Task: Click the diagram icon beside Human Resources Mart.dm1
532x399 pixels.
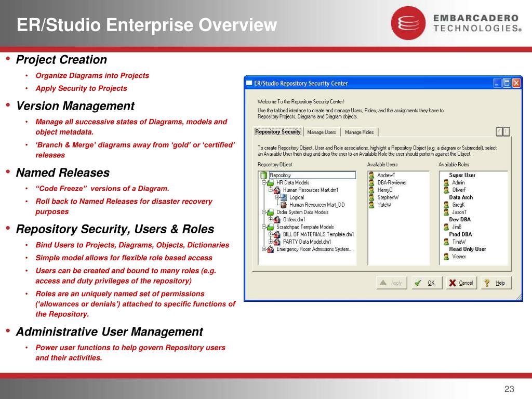Action: (x=277, y=190)
